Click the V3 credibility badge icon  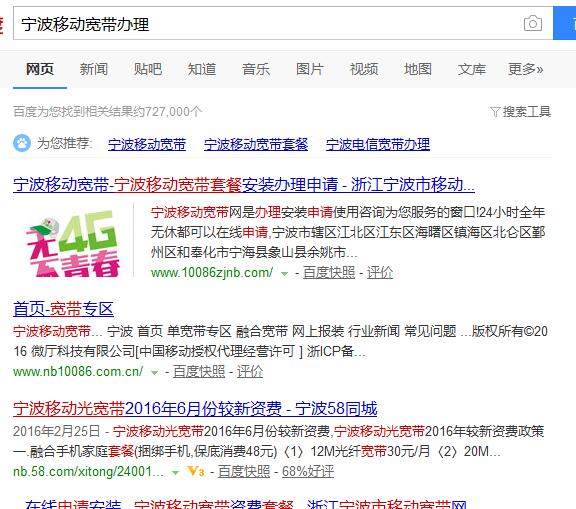[x=196, y=471]
